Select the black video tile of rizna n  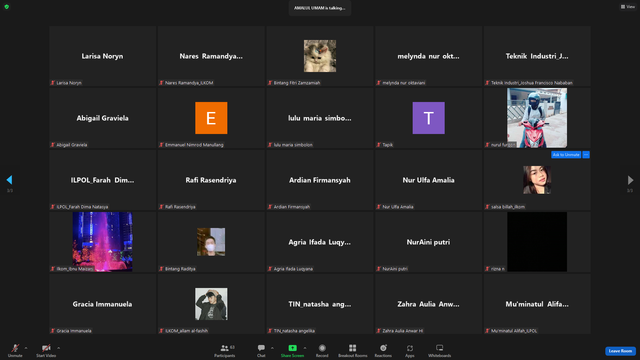click(537, 242)
